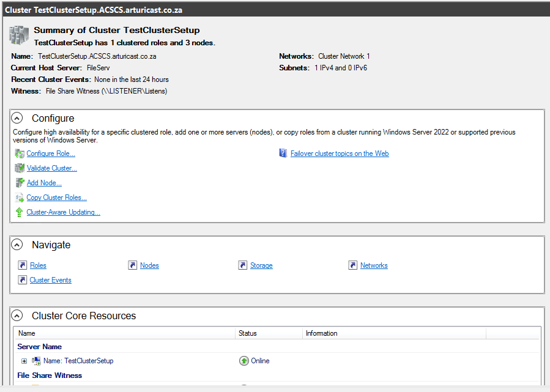Click the Roles shortcut icon
This screenshot has width=550, height=392.
tap(23, 265)
